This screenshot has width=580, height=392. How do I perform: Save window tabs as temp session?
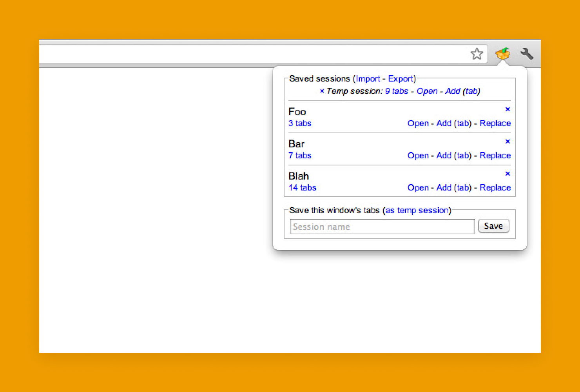tap(417, 210)
